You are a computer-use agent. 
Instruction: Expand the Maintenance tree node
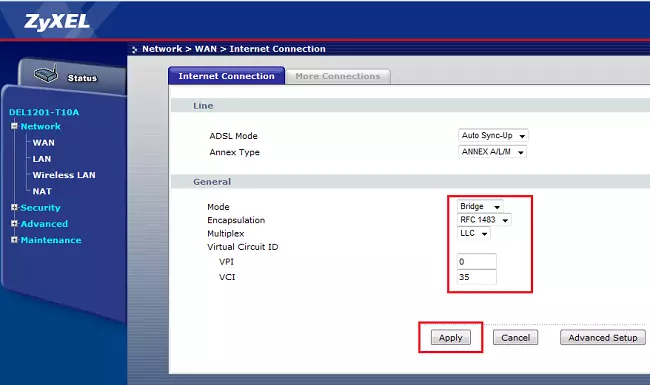(15, 240)
